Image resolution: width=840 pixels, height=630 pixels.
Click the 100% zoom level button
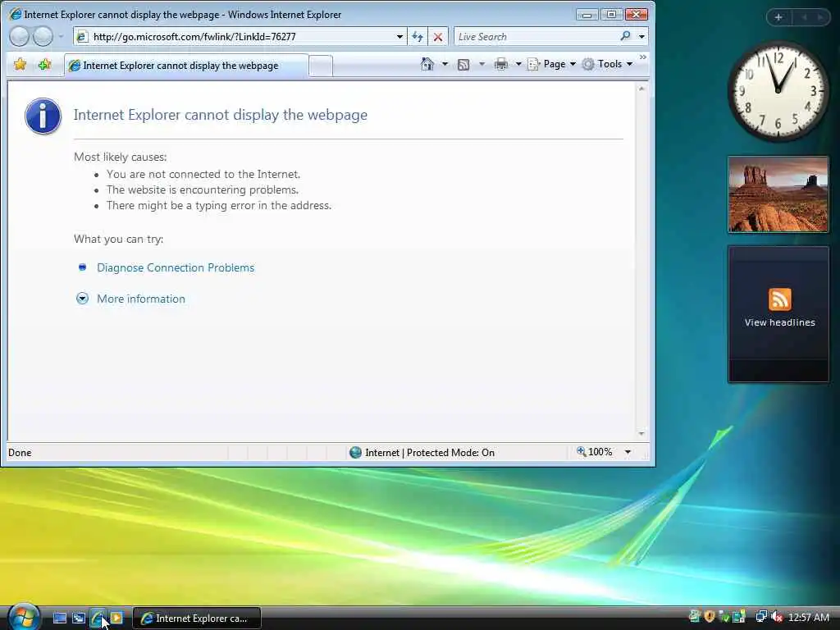(595, 452)
